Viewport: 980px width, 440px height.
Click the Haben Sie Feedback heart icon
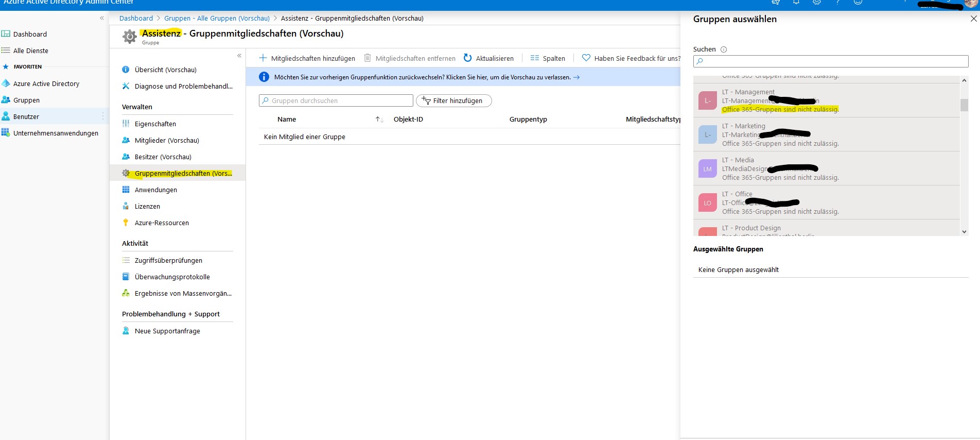[x=586, y=58]
